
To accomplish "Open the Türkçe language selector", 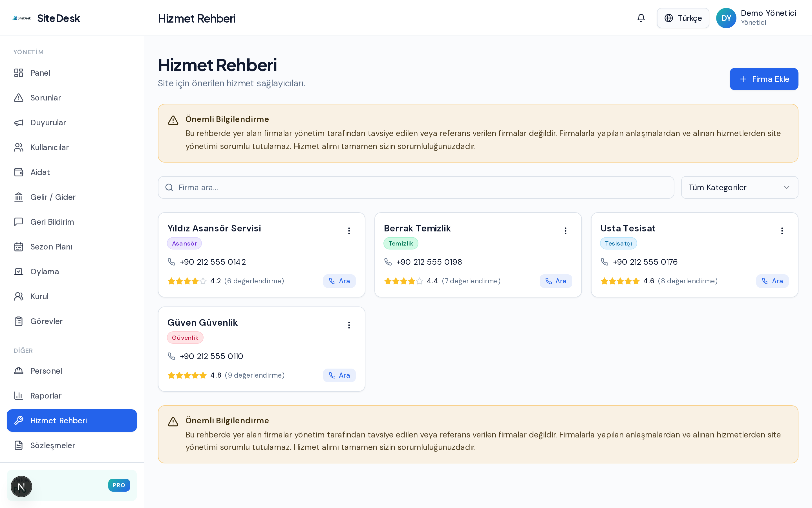I will 683,18.
